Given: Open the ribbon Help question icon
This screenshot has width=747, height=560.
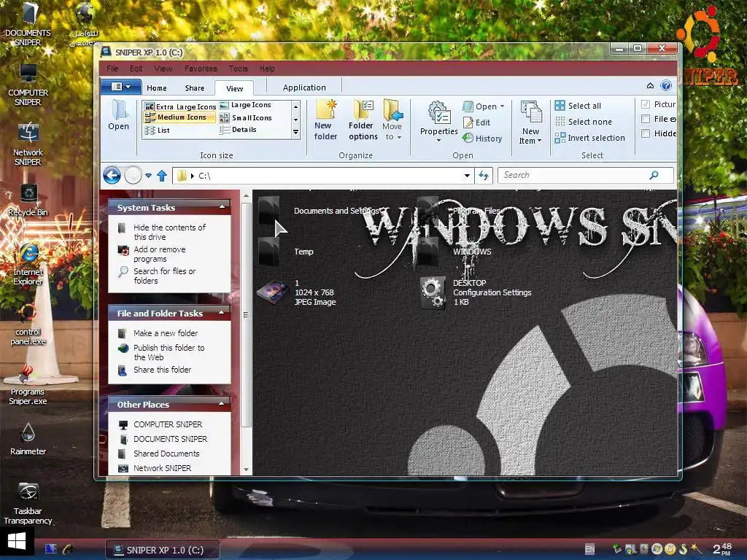Looking at the screenshot, I should pos(666,86).
